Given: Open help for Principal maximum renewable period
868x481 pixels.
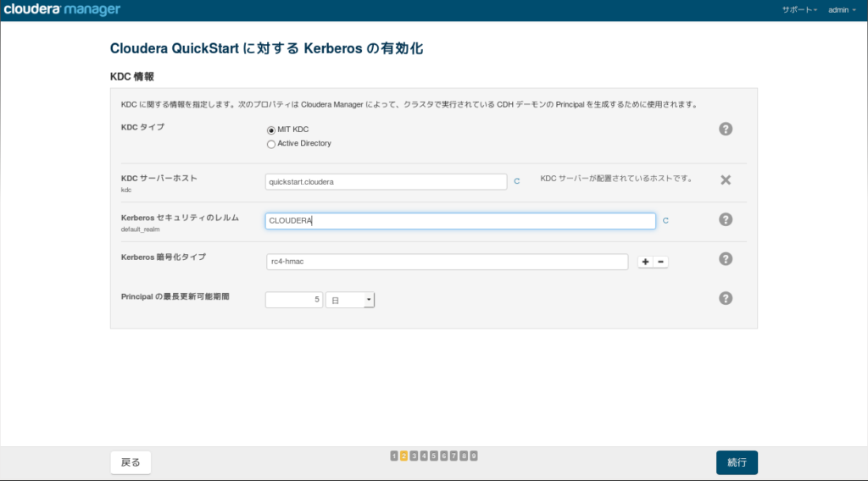Looking at the screenshot, I should (x=726, y=299).
